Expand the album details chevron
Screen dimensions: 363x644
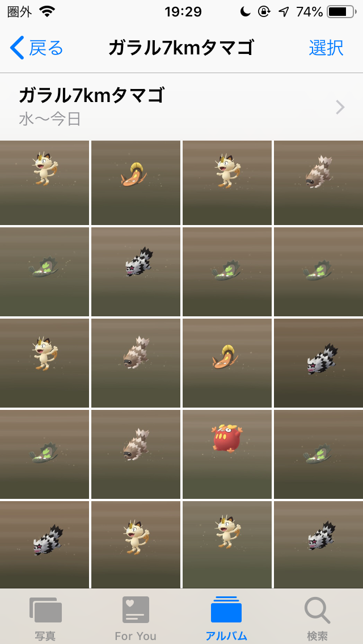point(340,107)
